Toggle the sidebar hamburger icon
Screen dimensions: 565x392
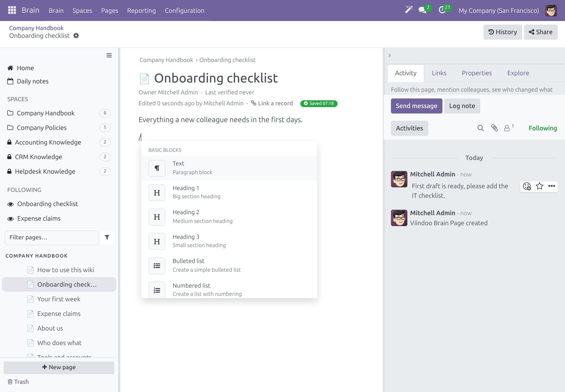109,55
